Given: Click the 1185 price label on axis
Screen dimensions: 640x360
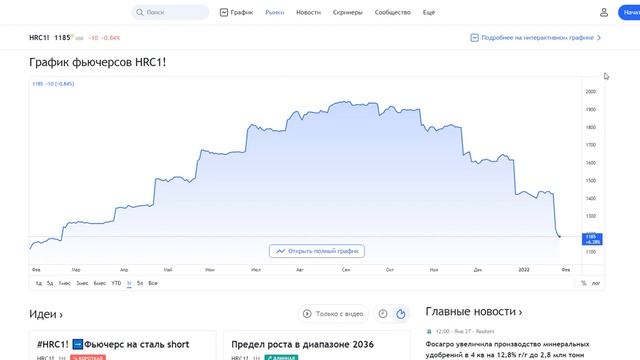Looking at the screenshot, I should (x=592, y=239).
